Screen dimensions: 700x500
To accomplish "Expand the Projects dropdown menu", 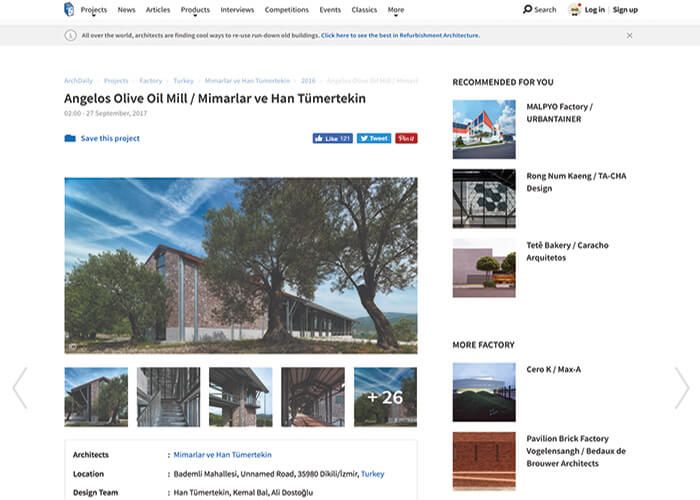I will tap(93, 10).
